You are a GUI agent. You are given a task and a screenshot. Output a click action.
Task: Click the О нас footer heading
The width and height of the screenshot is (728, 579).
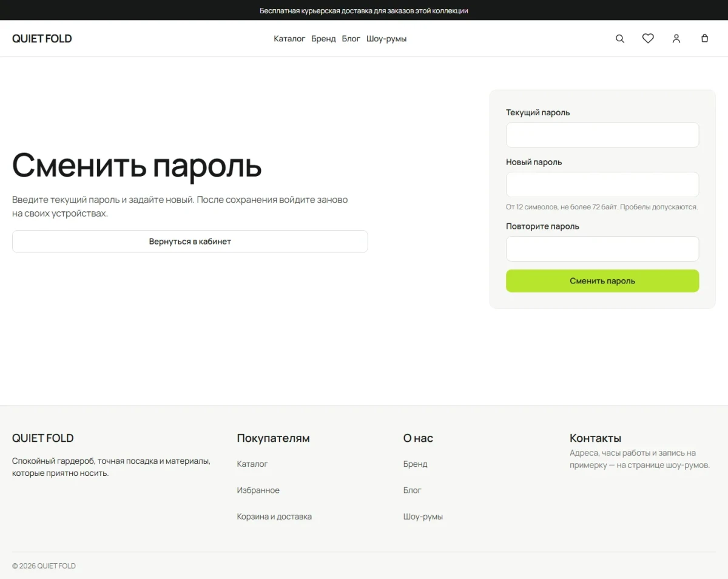coord(418,438)
